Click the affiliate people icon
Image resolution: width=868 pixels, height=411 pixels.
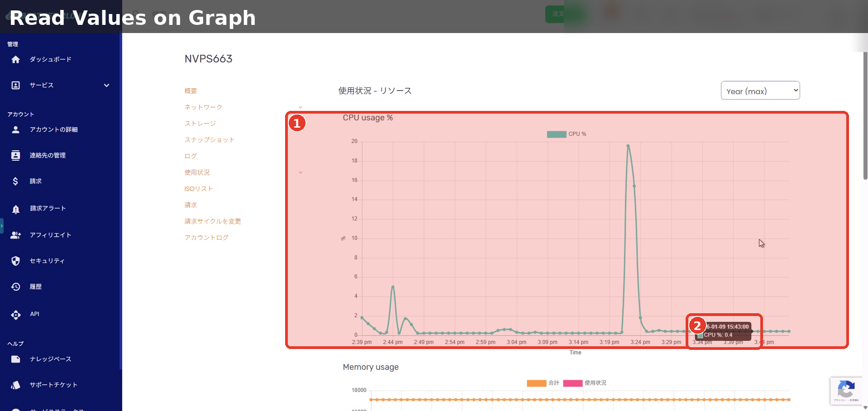point(16,235)
